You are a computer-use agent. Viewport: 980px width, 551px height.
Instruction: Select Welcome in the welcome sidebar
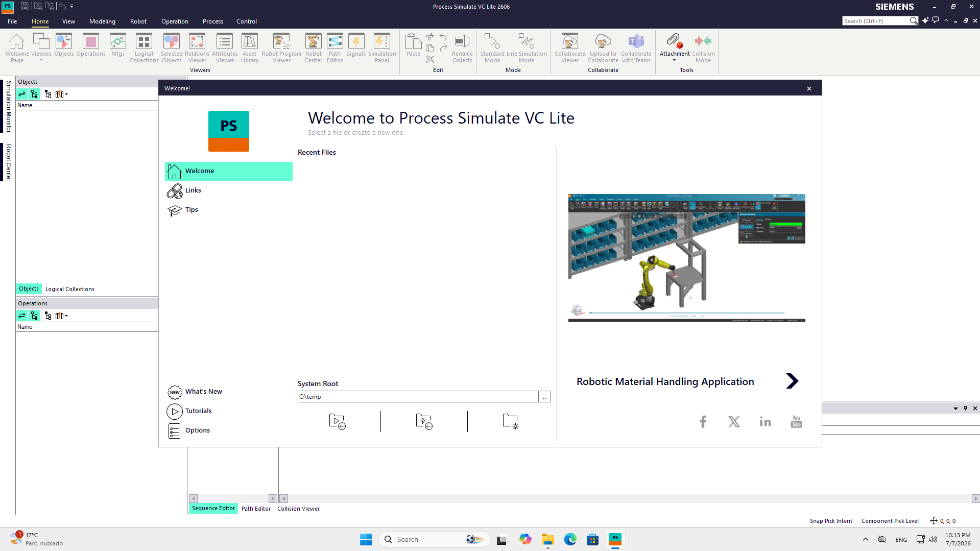pos(229,172)
